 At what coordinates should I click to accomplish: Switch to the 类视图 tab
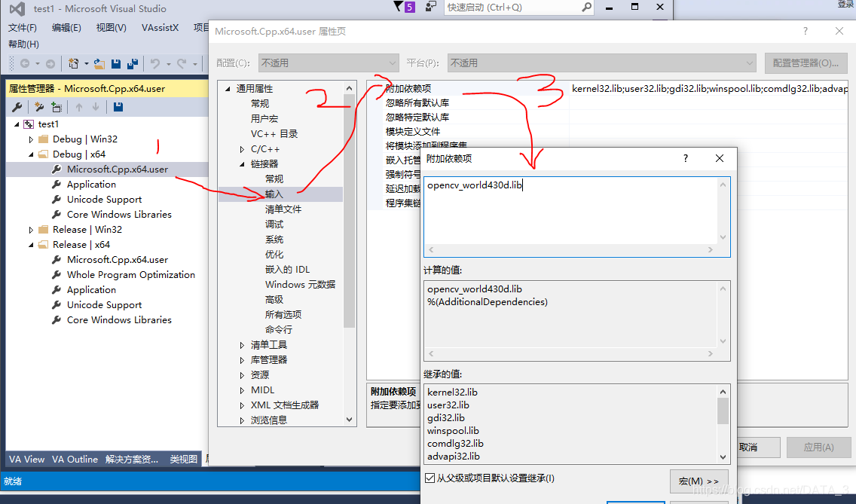pyautogui.click(x=183, y=460)
